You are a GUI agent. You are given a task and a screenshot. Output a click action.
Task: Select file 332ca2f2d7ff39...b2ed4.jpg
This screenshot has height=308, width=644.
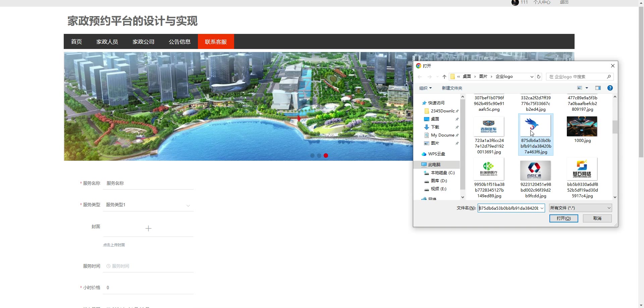pyautogui.click(x=536, y=104)
